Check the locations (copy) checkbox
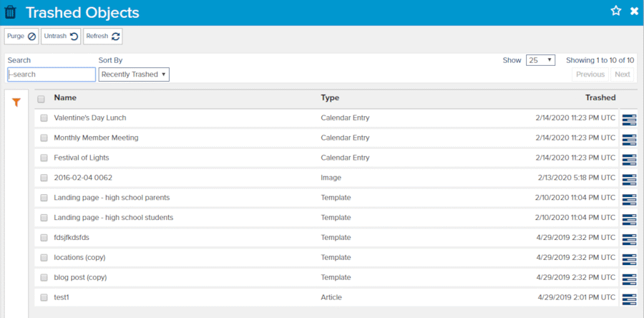 click(44, 258)
